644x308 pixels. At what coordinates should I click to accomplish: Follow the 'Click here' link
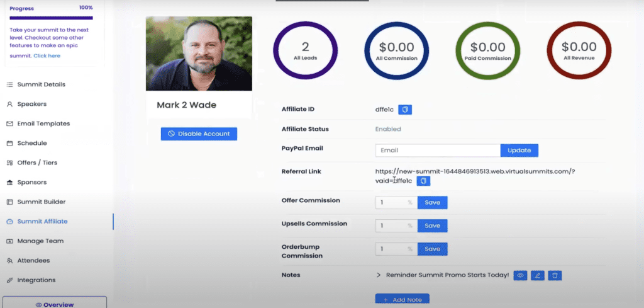coord(47,55)
